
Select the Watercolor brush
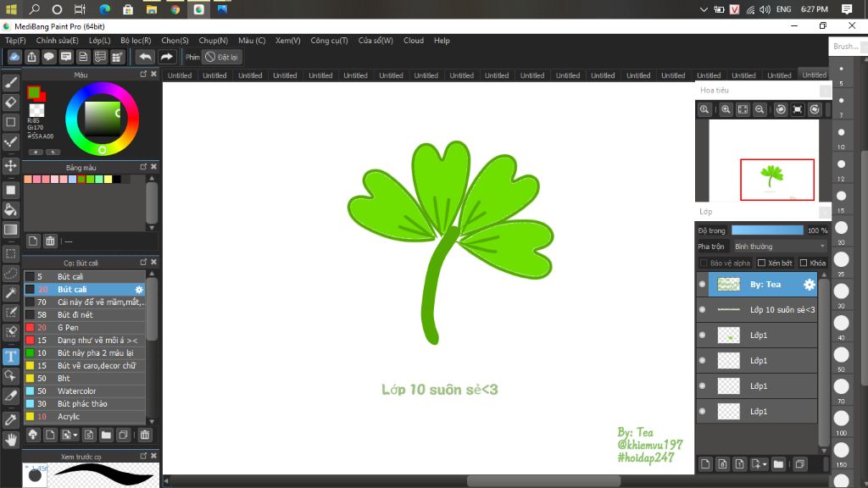[x=85, y=391]
